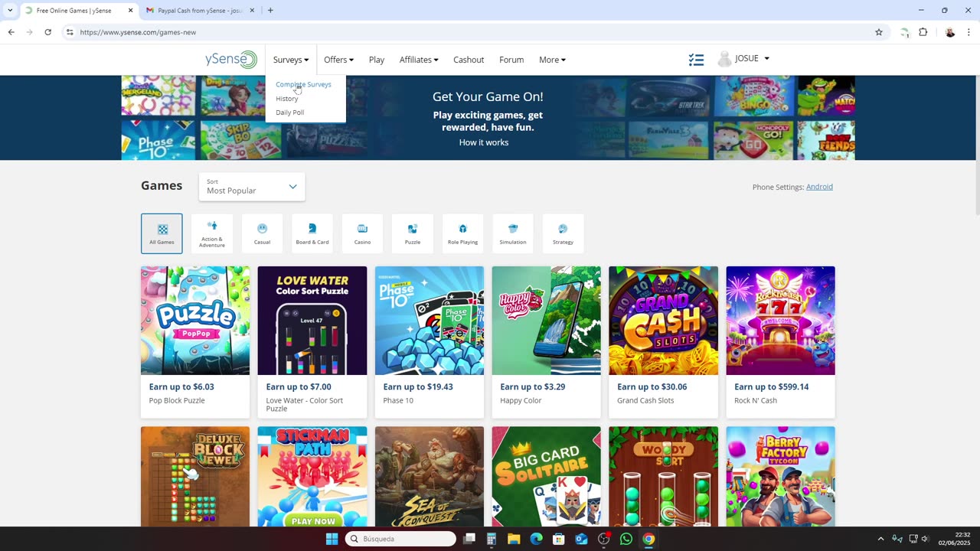This screenshot has width=980, height=551.
Task: Open Deluxe Block Jewel thumbnail
Action: 195,477
